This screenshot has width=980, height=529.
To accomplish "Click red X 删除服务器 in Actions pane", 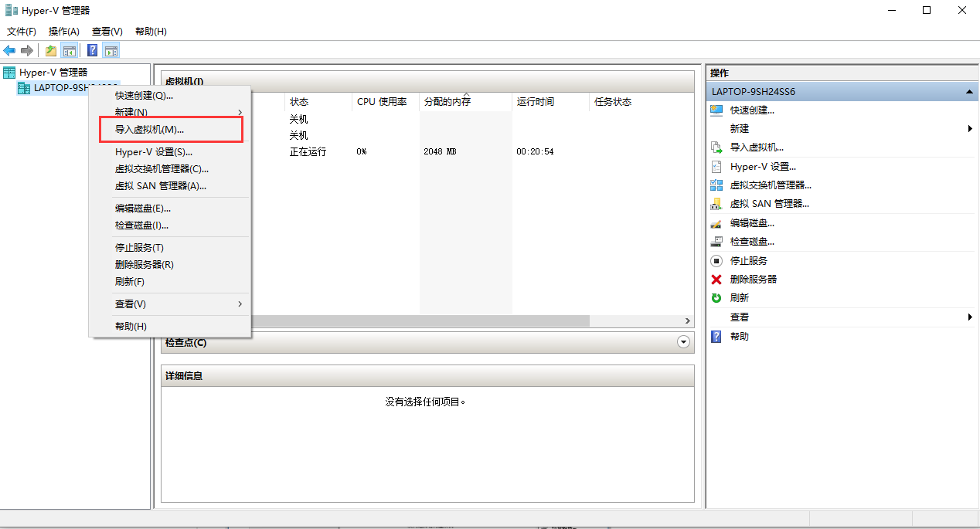I will coord(716,280).
